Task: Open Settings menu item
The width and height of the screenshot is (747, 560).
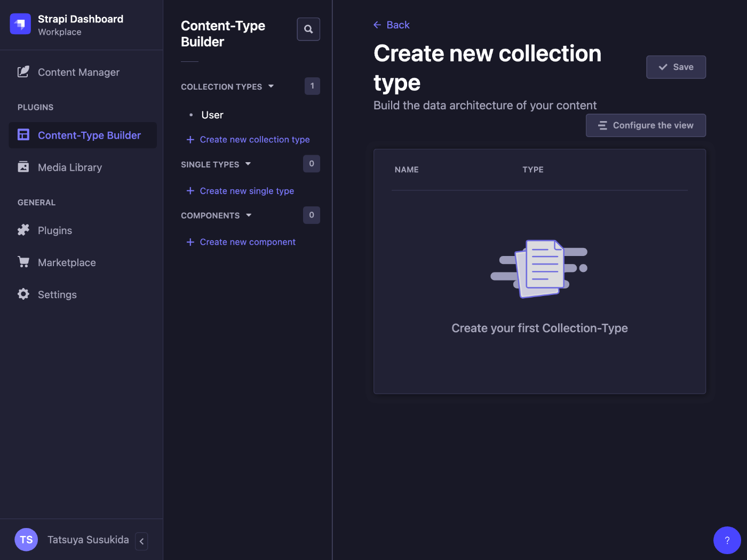Action: pos(83,294)
